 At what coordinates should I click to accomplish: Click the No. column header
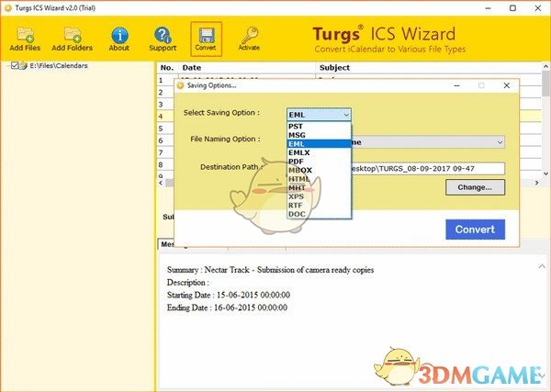pyautogui.click(x=167, y=68)
